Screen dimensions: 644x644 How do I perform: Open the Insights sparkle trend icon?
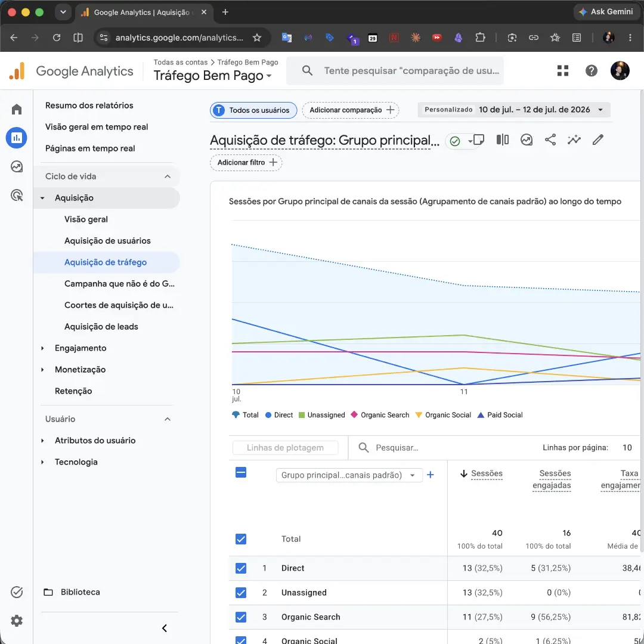(574, 140)
